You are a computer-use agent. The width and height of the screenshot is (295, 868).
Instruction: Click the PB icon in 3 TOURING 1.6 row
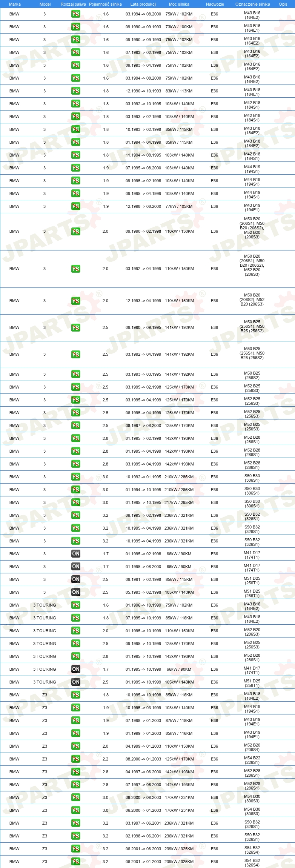75,605
